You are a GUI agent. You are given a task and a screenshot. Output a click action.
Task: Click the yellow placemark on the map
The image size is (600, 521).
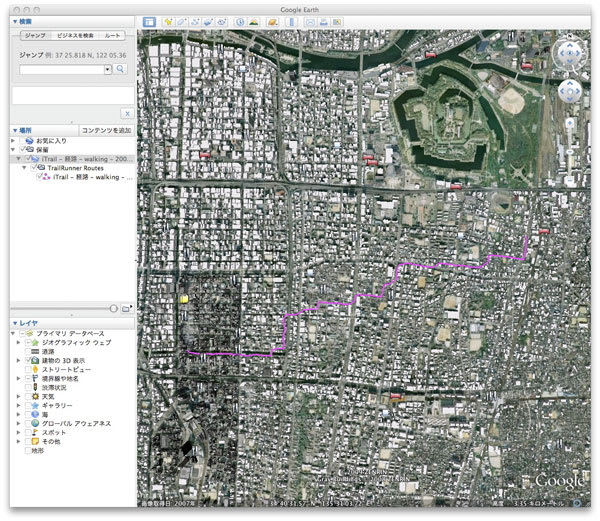coord(184,299)
